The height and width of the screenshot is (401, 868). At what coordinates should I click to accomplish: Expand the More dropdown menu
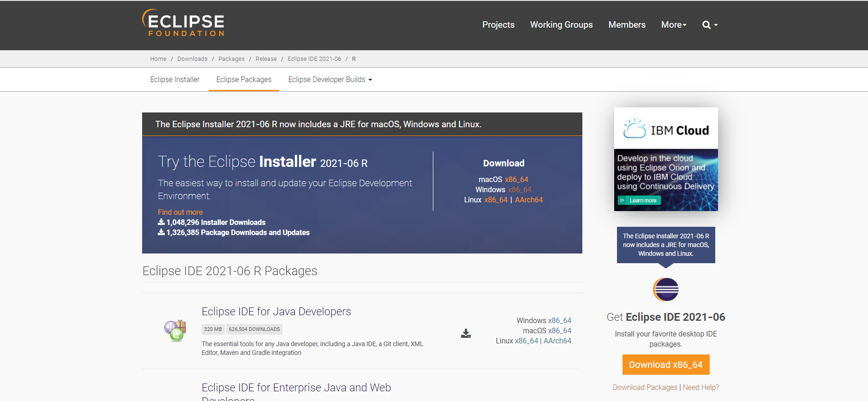[674, 25]
